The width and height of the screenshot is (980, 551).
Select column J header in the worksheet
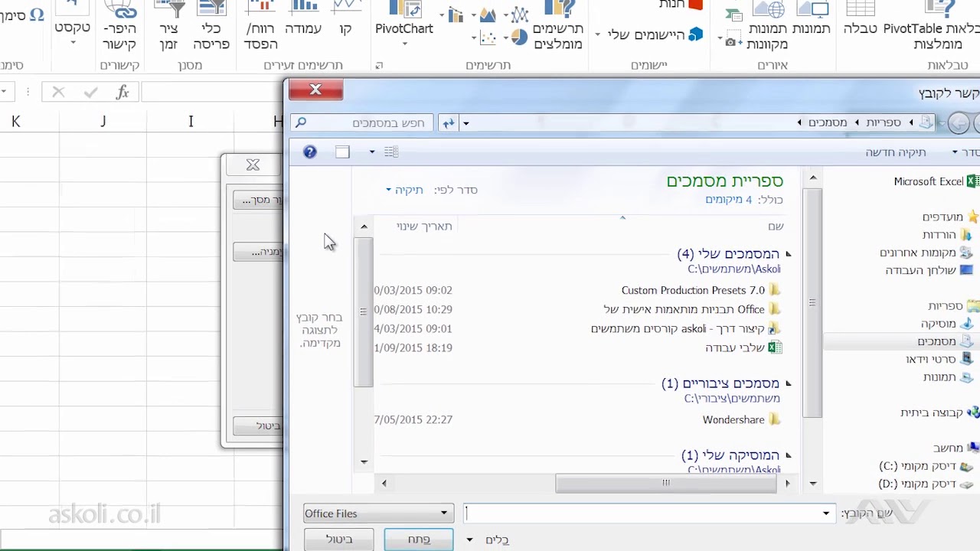[103, 121]
